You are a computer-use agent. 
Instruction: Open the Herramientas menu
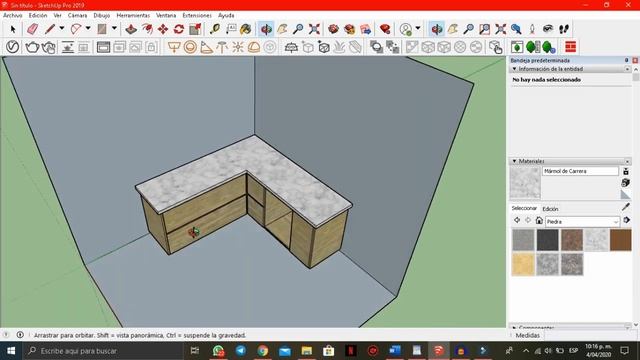pos(133,15)
